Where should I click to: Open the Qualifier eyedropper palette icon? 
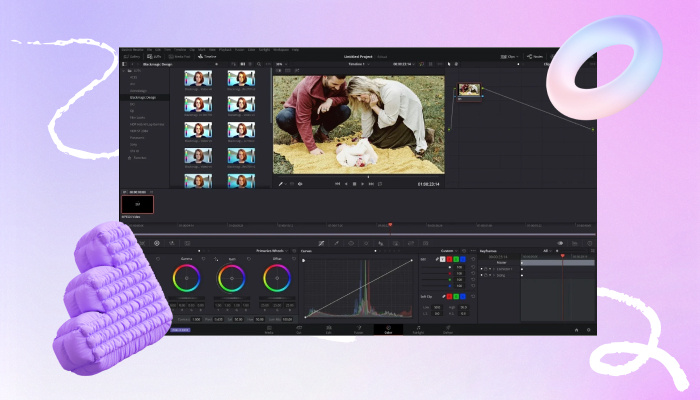336,243
